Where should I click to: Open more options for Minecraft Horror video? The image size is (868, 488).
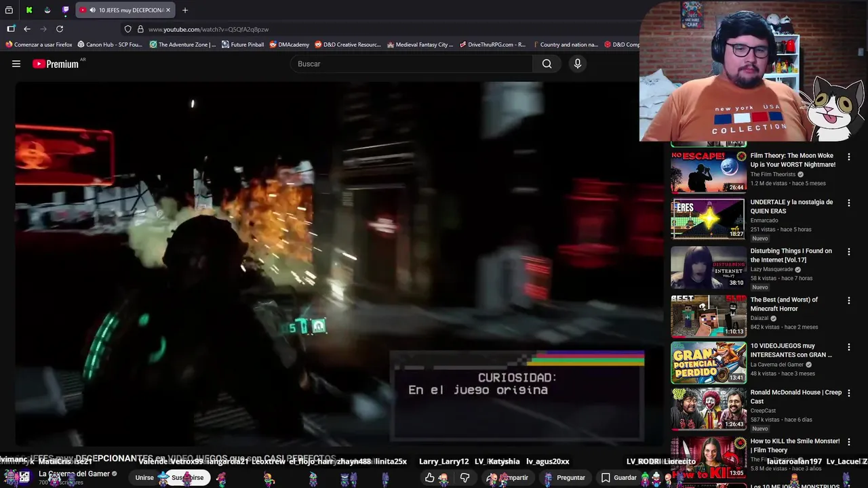coord(848,301)
